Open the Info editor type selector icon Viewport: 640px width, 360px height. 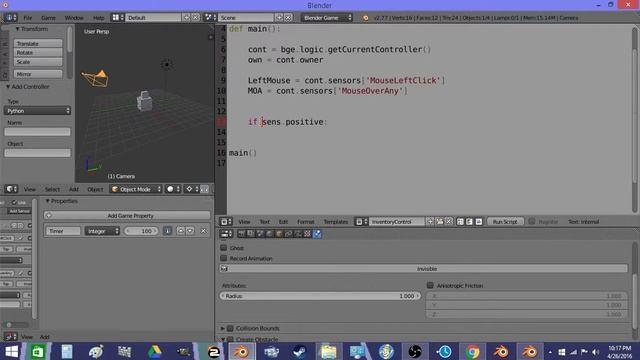pos(11,18)
